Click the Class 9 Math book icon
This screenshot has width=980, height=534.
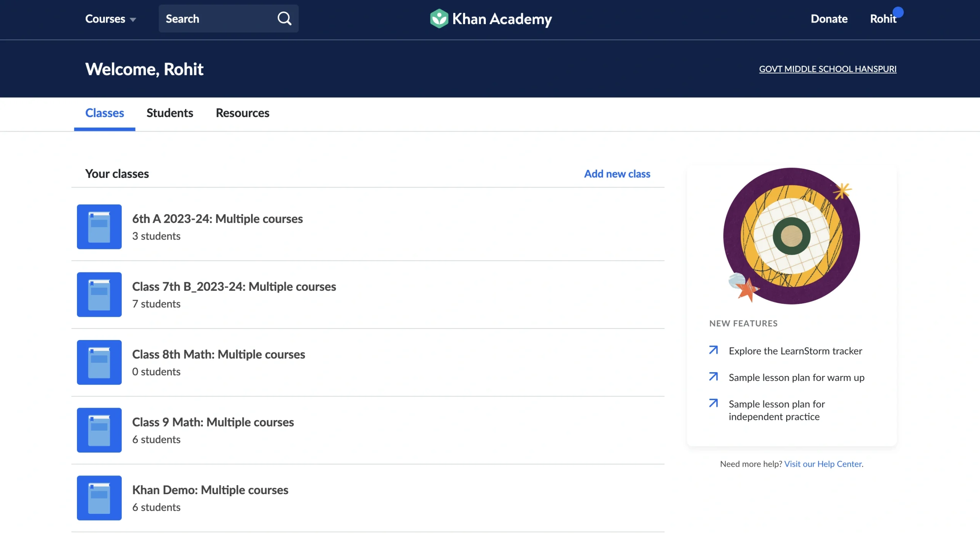click(x=99, y=430)
